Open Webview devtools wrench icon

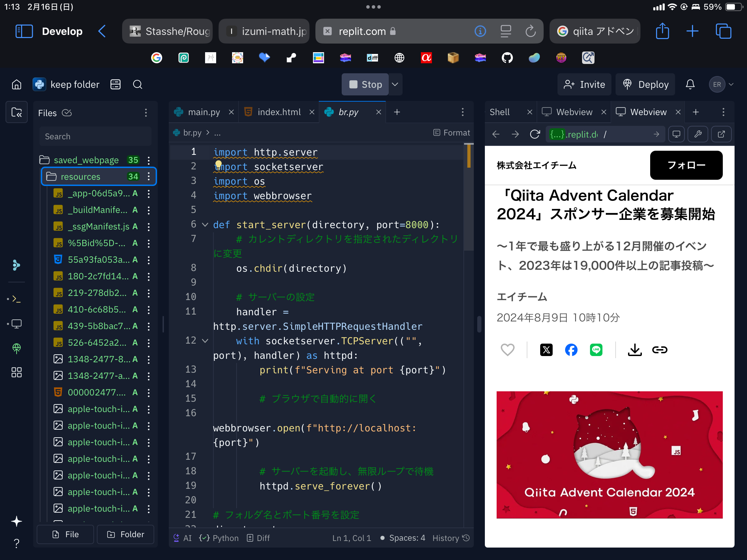tap(698, 134)
